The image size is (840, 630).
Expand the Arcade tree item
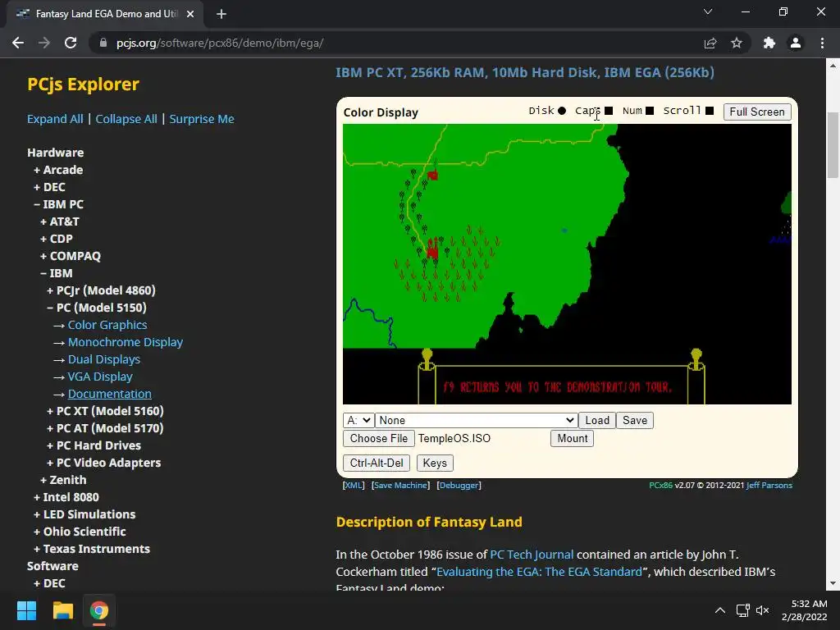[58, 170]
